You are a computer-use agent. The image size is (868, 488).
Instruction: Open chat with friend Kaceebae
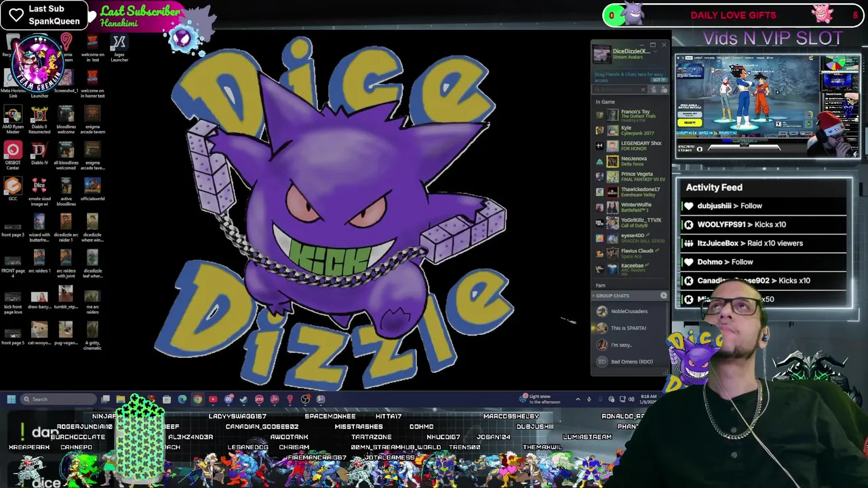[631, 268]
